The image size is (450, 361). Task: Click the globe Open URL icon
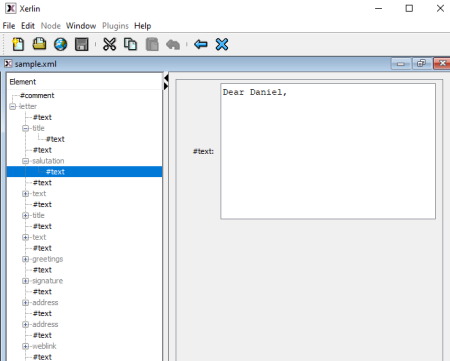[61, 44]
